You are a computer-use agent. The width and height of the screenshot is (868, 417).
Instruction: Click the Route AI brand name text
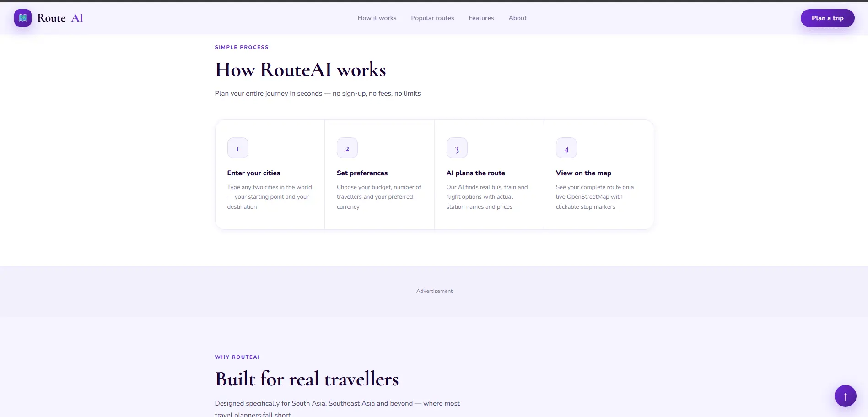point(60,18)
